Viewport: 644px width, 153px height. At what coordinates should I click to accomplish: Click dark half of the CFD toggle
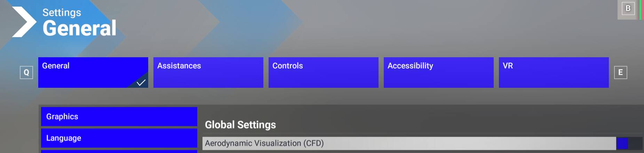(635, 143)
